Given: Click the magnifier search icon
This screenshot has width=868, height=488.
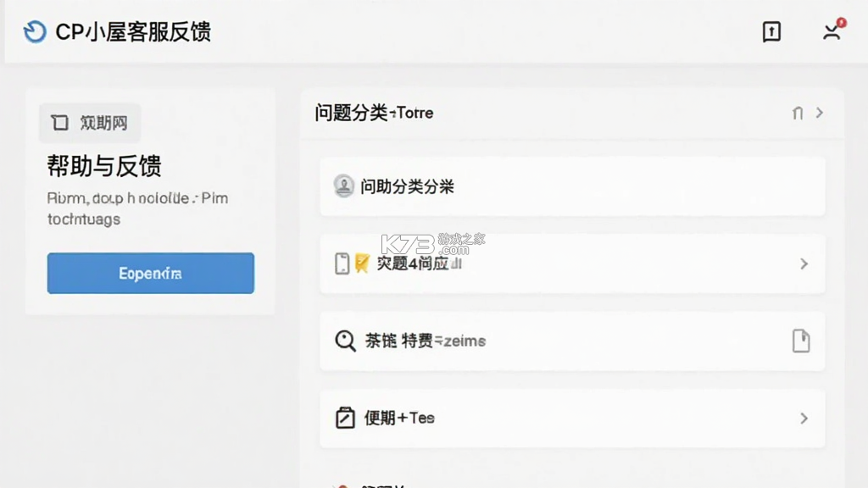Looking at the screenshot, I should [346, 341].
